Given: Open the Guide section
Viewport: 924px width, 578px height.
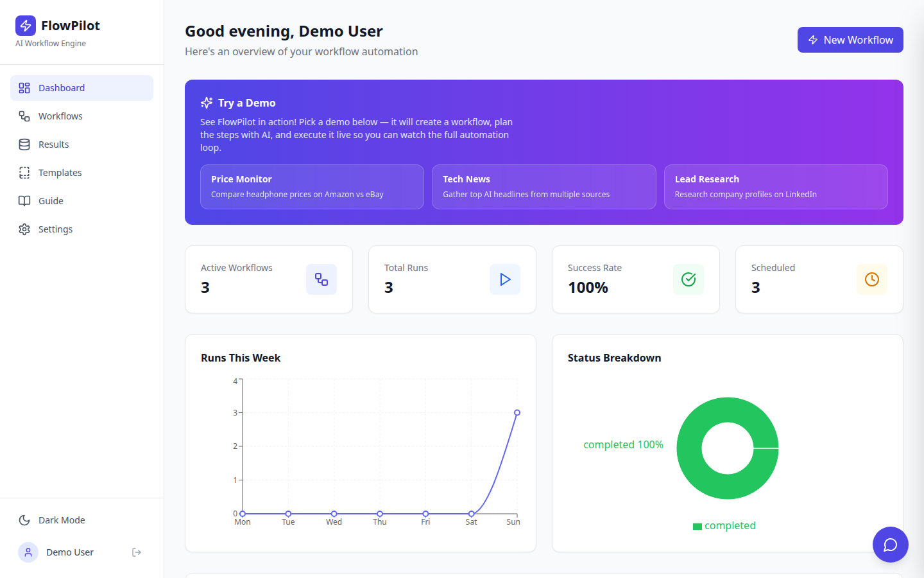Looking at the screenshot, I should [x=81, y=201].
